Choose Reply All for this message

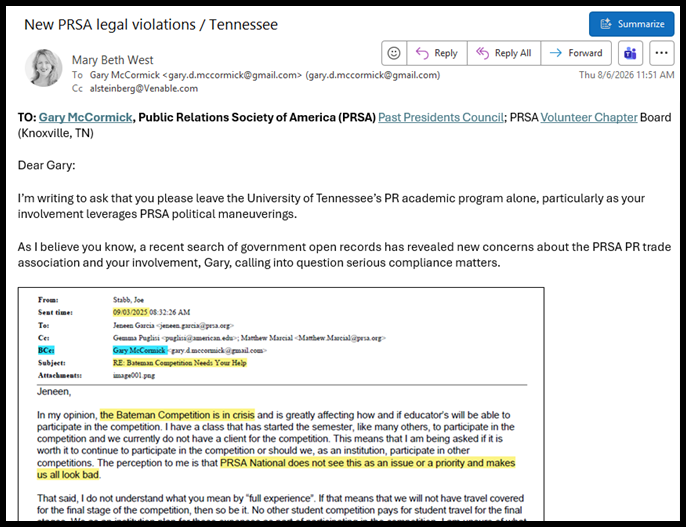click(504, 53)
